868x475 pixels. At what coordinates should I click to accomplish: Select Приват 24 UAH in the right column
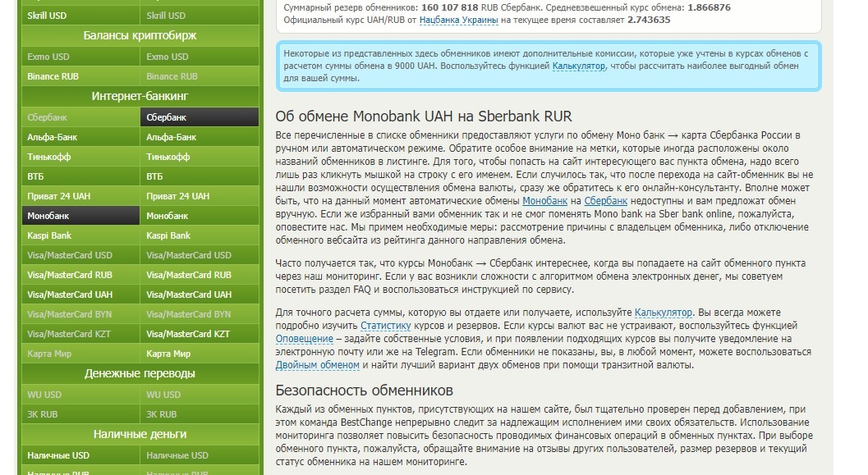(x=200, y=196)
